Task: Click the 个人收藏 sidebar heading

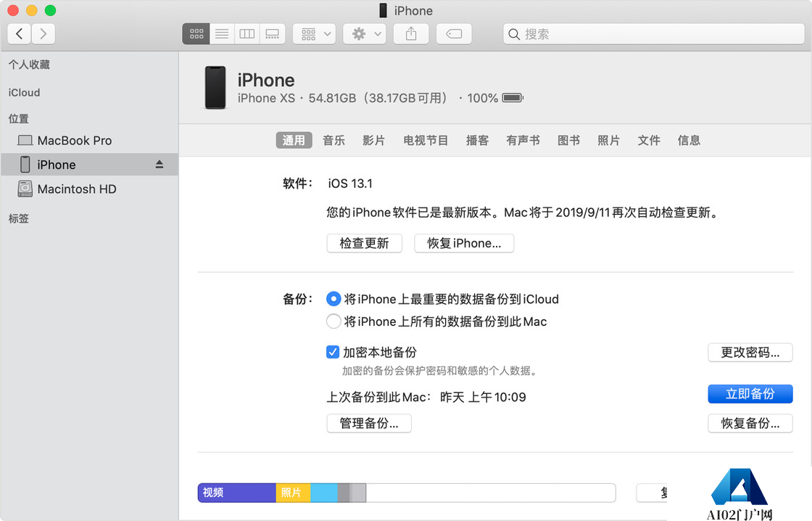Action: pos(29,65)
